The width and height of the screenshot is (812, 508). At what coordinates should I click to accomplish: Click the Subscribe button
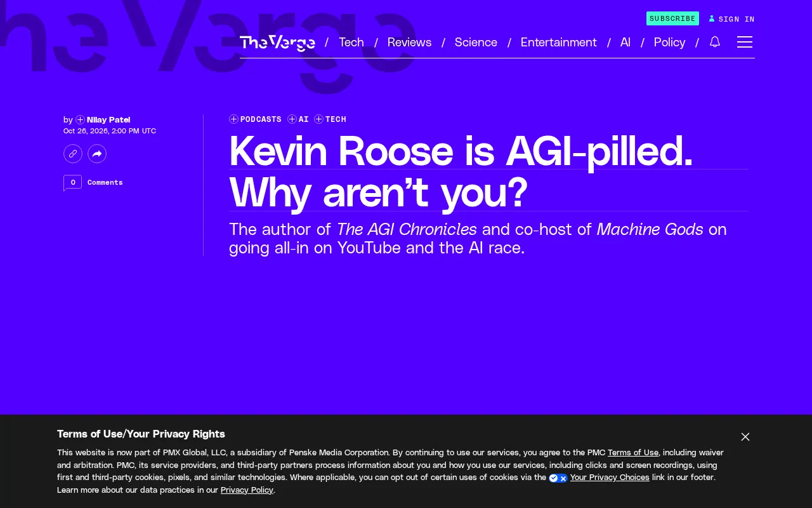pos(672,18)
